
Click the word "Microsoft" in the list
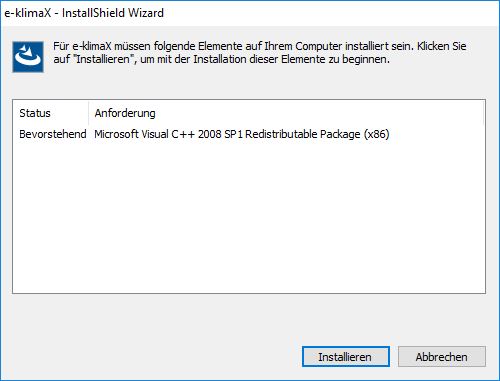116,134
